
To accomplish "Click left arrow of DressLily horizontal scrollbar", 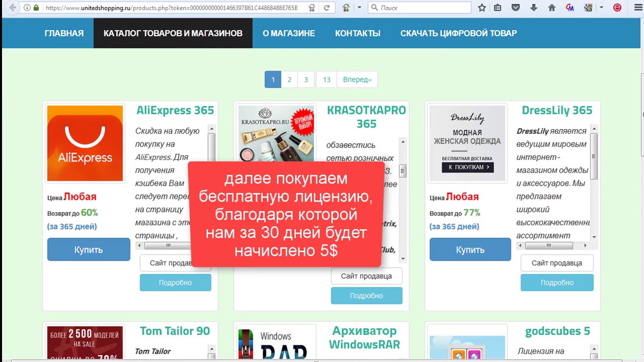I will 521,246.
